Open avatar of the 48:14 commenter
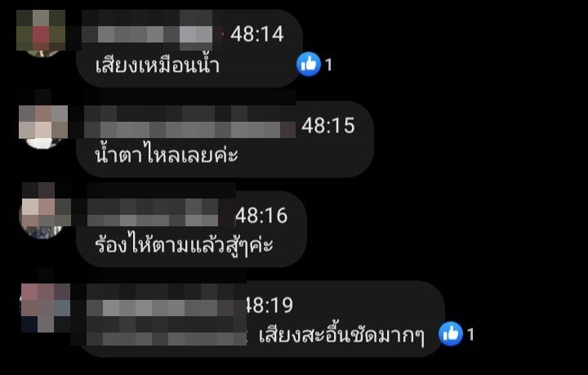This screenshot has width=588, height=375. pyautogui.click(x=42, y=33)
